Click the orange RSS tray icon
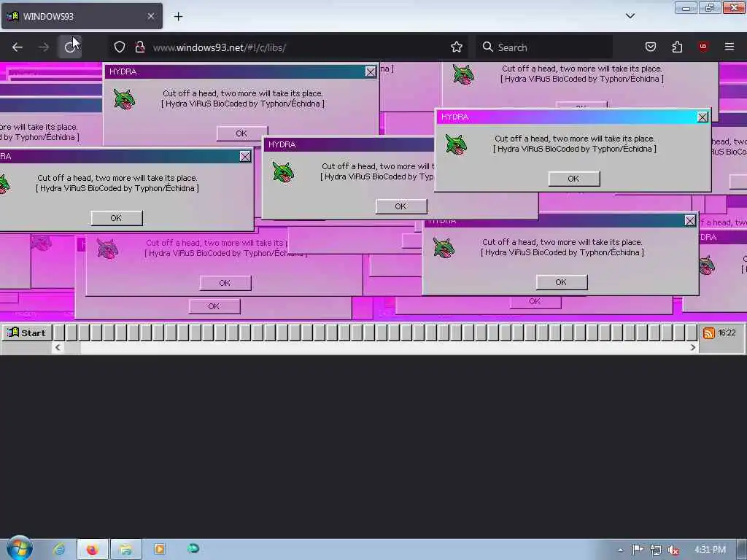Image resolution: width=747 pixels, height=560 pixels. (x=708, y=332)
